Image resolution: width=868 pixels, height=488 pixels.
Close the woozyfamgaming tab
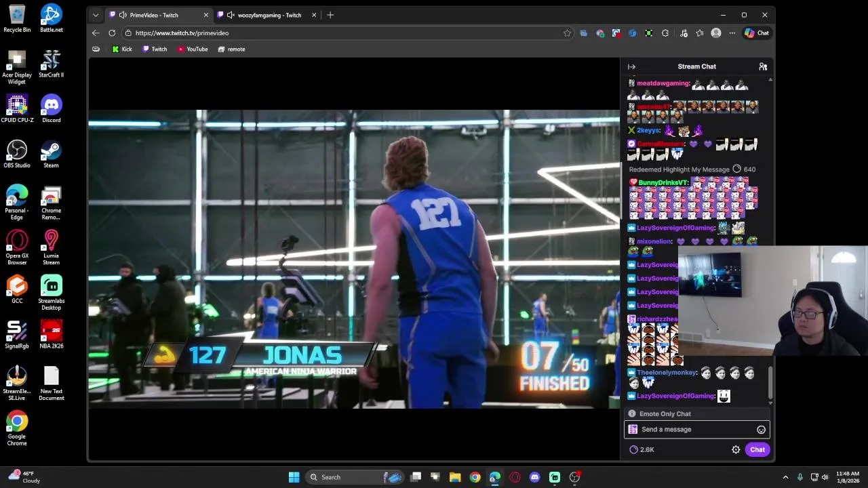point(314,15)
